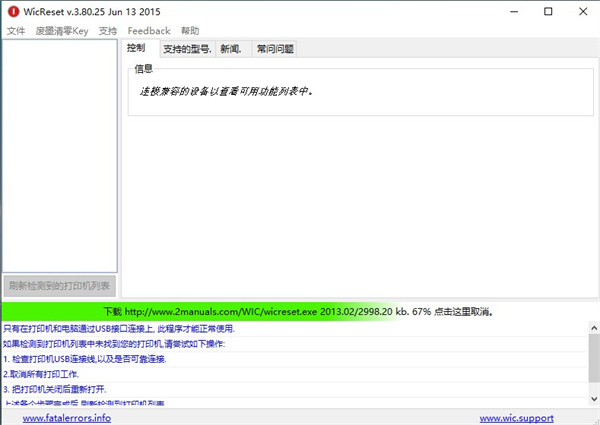Viewport: 600px width, 425px height.
Task: Open the Feedback menu
Action: 149,31
